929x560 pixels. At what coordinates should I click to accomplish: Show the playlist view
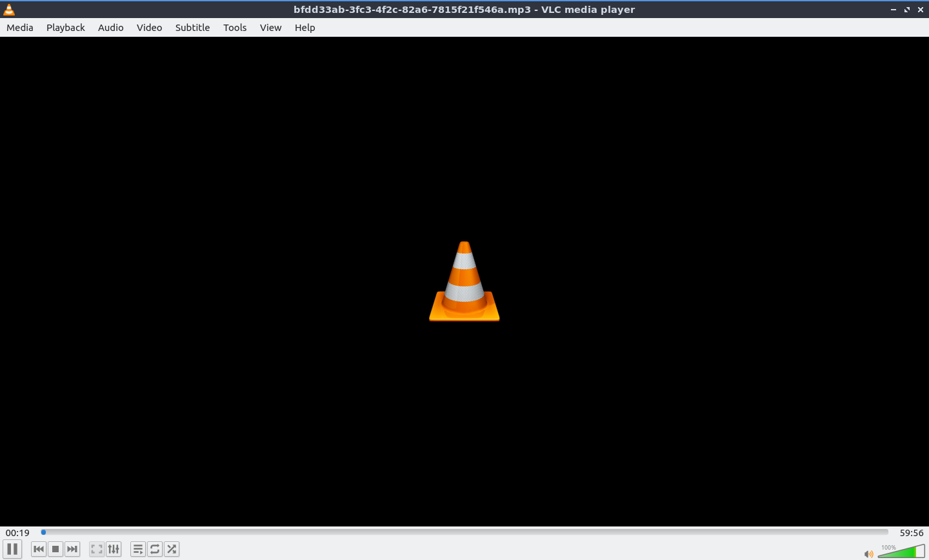pos(138,549)
